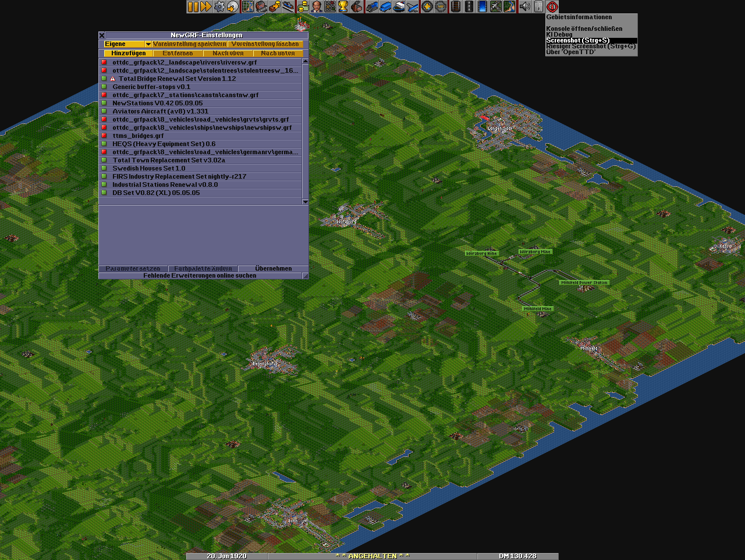The height and width of the screenshot is (560, 745).
Task: Open the game options gear menu
Action: pos(219,6)
